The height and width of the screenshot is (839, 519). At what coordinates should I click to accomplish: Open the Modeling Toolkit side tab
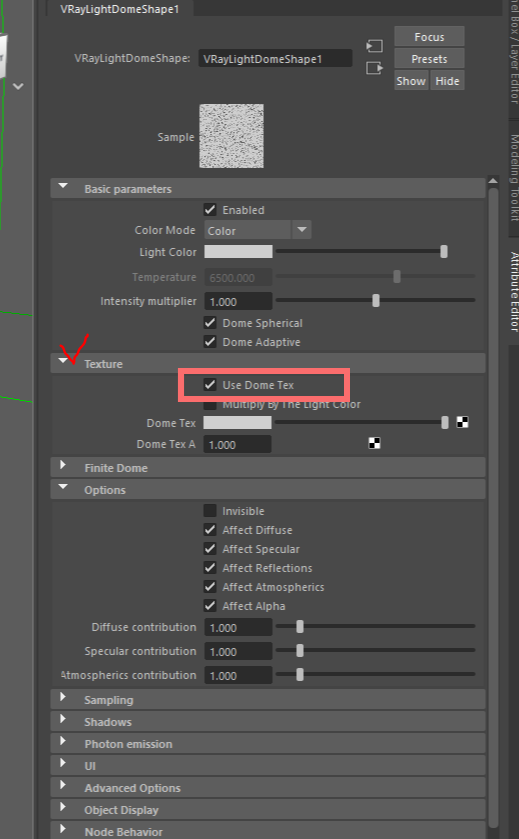click(x=514, y=178)
